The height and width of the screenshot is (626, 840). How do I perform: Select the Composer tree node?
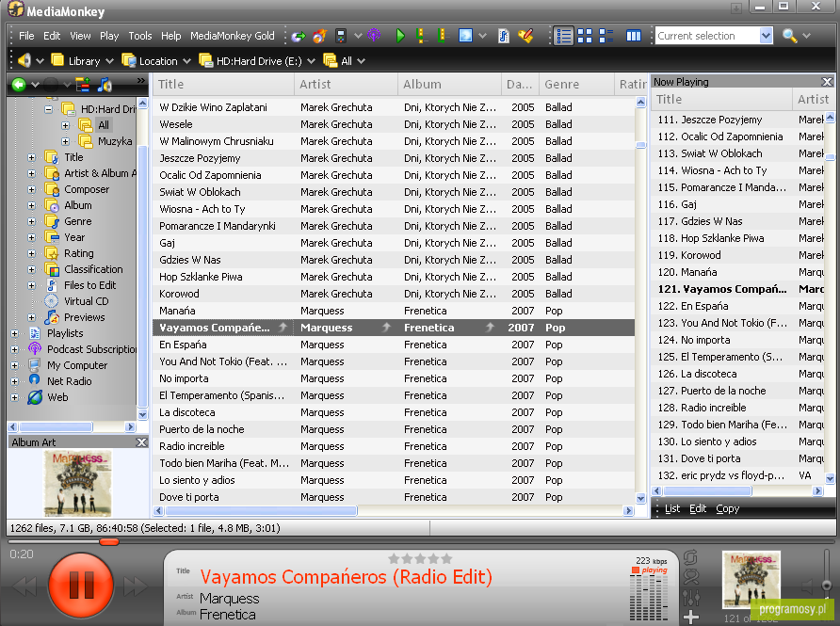tap(87, 189)
